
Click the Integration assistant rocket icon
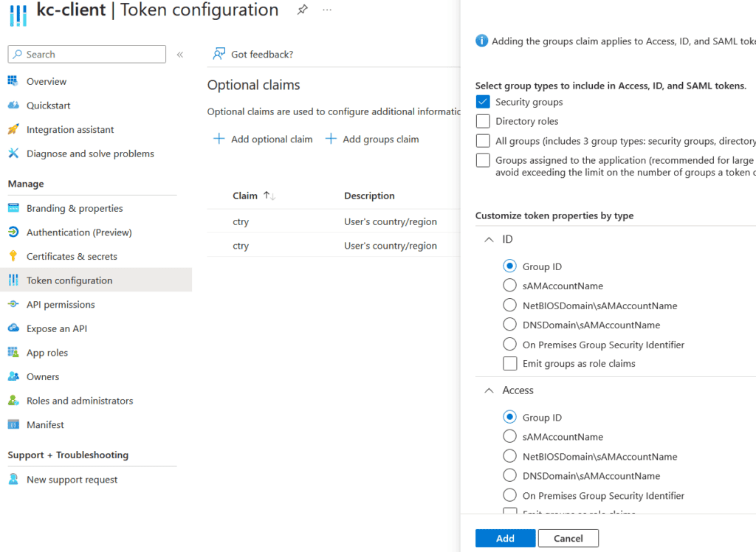pyautogui.click(x=13, y=129)
